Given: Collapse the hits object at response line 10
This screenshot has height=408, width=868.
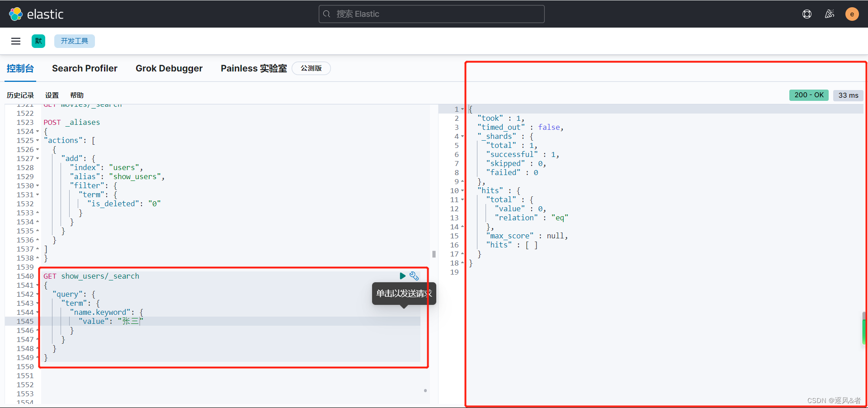Looking at the screenshot, I should pos(462,190).
